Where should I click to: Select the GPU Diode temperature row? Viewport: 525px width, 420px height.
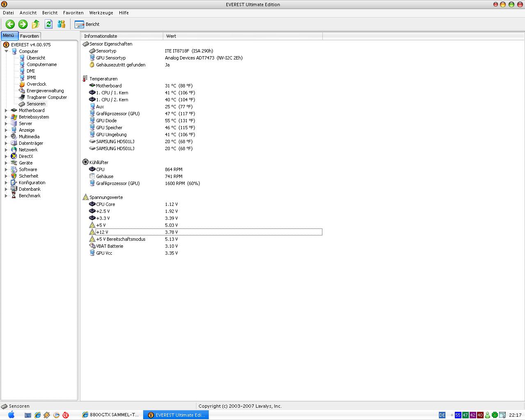[x=205, y=121]
